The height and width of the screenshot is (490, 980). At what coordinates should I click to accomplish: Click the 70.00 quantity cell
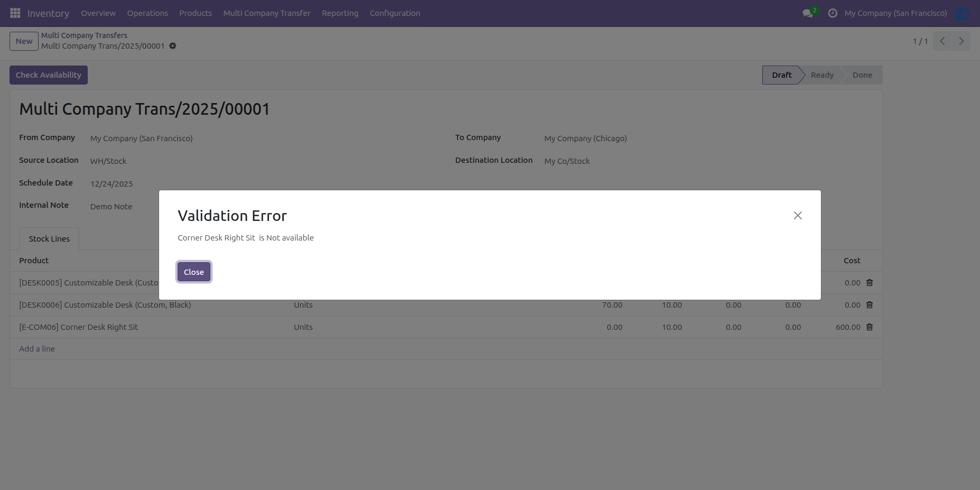click(x=612, y=305)
